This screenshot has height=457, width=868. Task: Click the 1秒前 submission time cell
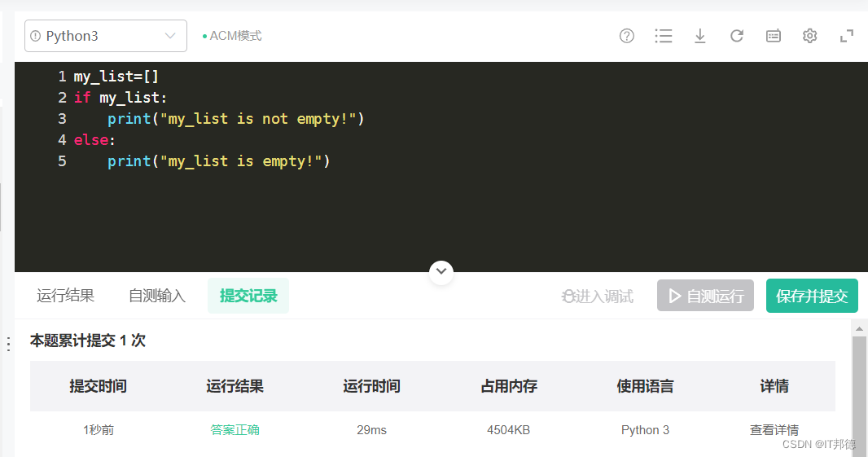[99, 430]
